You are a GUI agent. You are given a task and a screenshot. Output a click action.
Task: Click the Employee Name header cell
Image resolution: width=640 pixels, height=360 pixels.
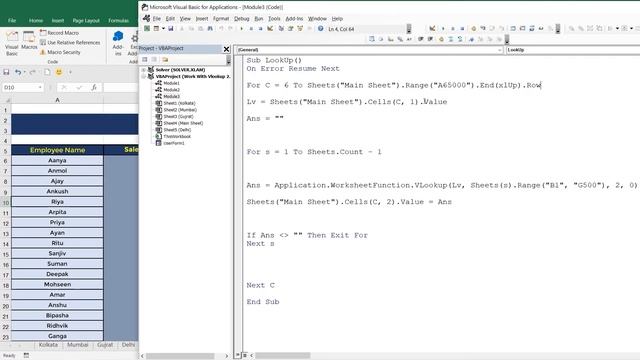(x=57, y=150)
